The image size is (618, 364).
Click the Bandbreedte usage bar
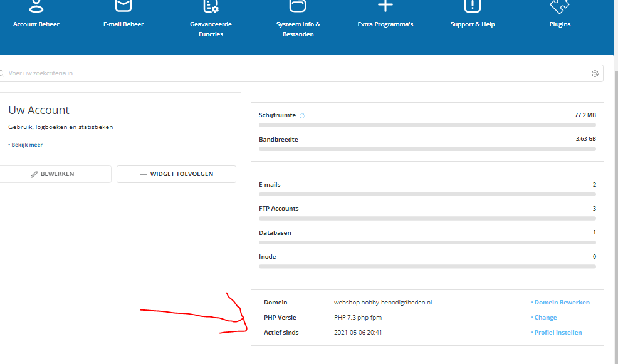pyautogui.click(x=427, y=149)
